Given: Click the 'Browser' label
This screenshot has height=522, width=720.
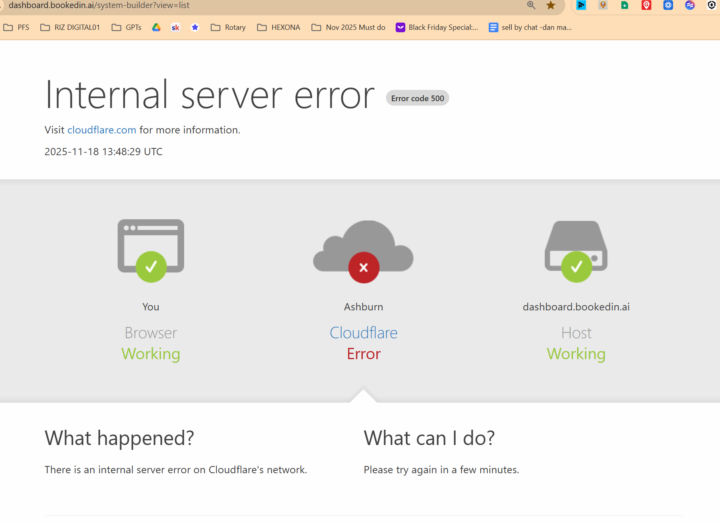Looking at the screenshot, I should 151,333.
